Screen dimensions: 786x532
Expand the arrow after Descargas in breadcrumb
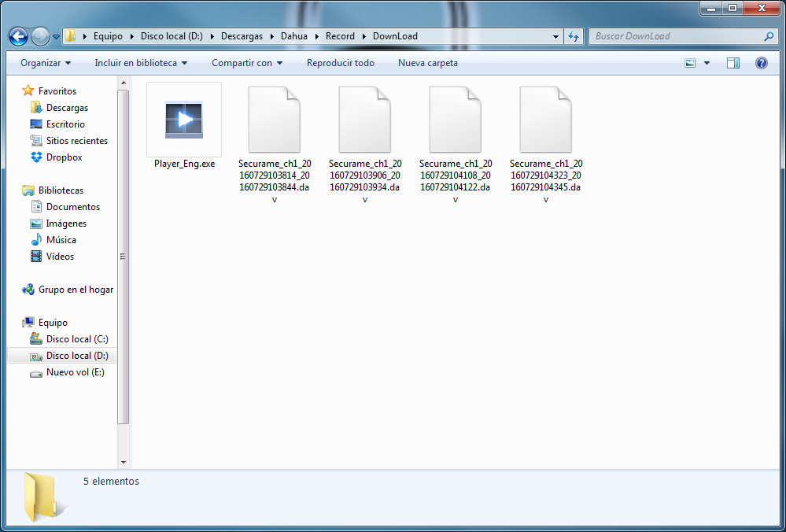pyautogui.click(x=271, y=37)
